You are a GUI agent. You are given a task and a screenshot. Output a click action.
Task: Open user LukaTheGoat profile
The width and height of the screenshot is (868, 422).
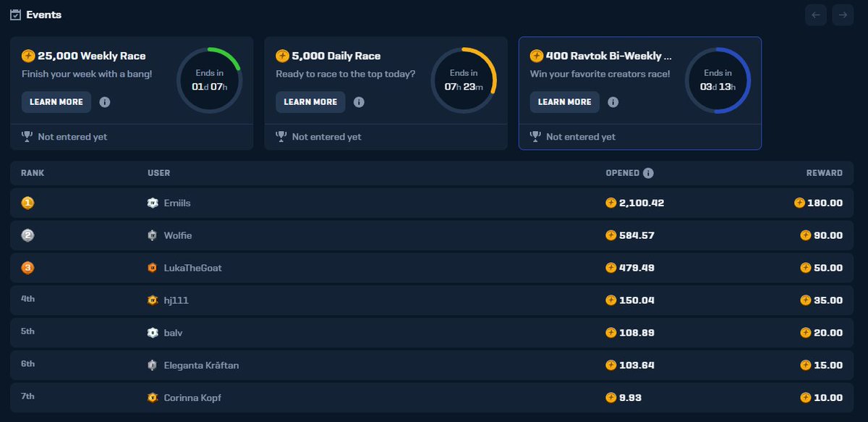pyautogui.click(x=193, y=268)
